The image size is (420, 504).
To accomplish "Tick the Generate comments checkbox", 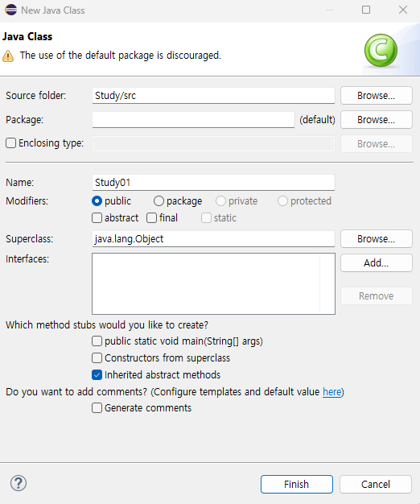I will (97, 408).
